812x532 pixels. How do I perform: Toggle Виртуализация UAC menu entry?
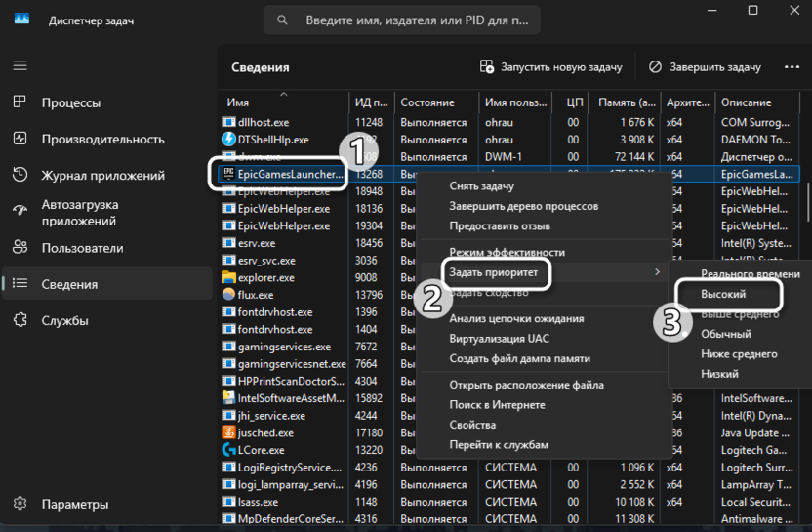pyautogui.click(x=544, y=339)
